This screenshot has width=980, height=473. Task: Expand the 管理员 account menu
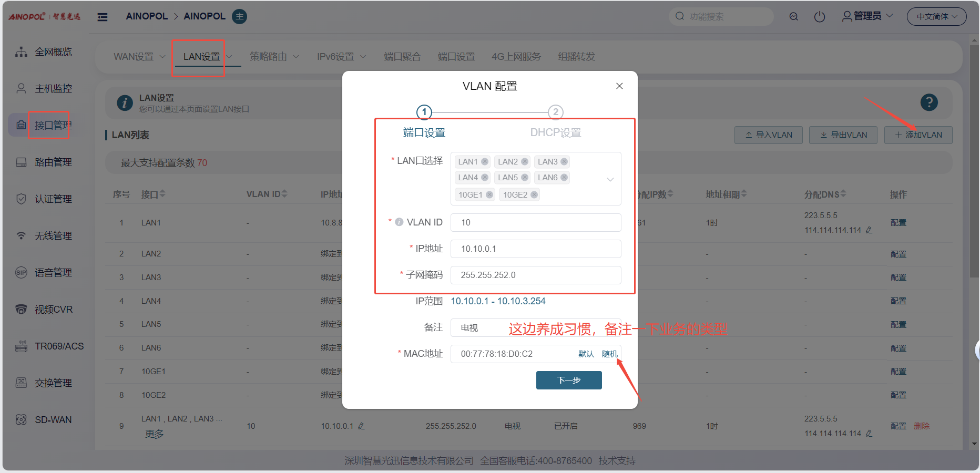(867, 16)
